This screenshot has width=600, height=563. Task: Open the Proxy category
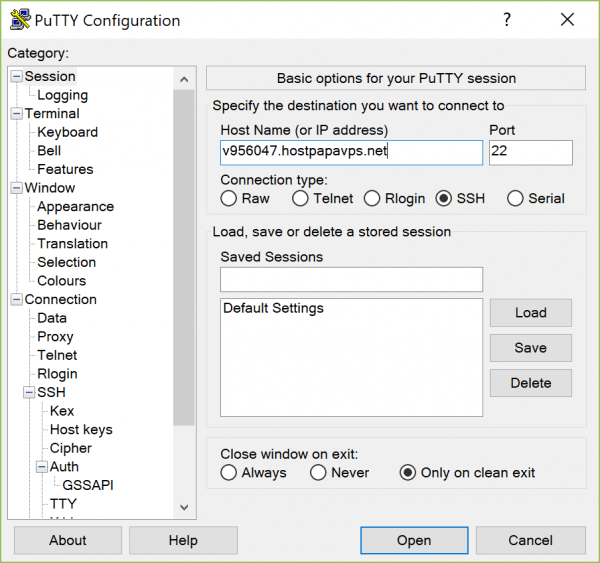55,337
